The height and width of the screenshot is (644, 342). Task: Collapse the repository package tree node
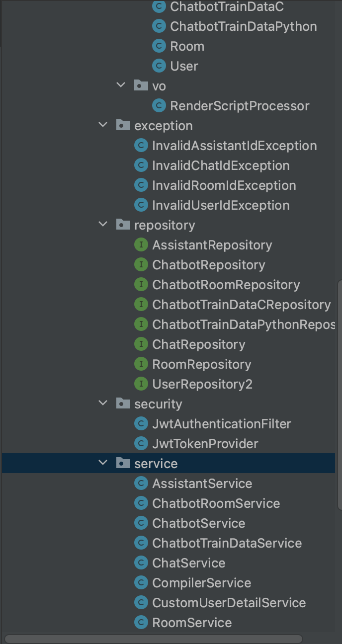[103, 224]
